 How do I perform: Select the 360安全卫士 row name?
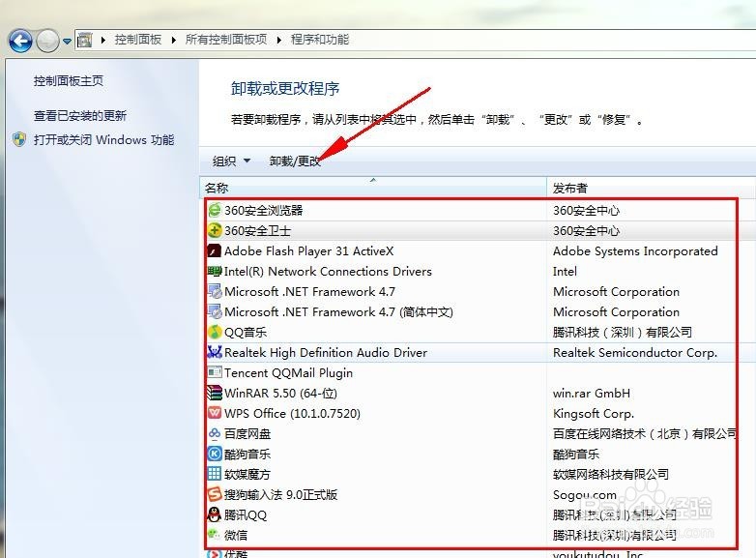[x=257, y=230]
